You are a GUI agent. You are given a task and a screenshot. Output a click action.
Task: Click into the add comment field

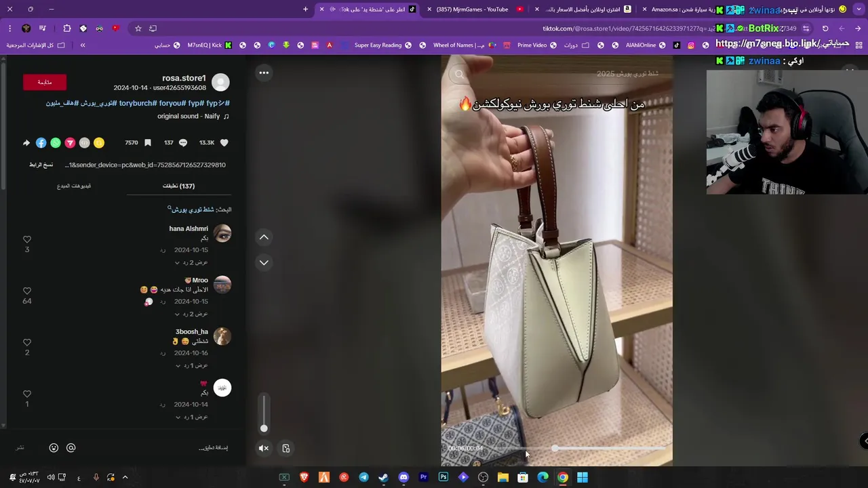click(x=213, y=447)
